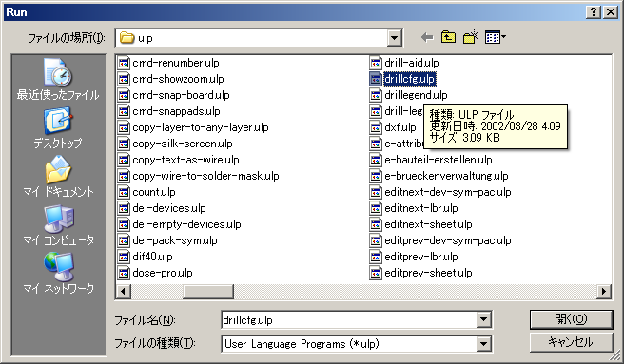The image size is (624, 364).
Task: Click the icon of cmd-renumber.ulp
Action: [124, 63]
